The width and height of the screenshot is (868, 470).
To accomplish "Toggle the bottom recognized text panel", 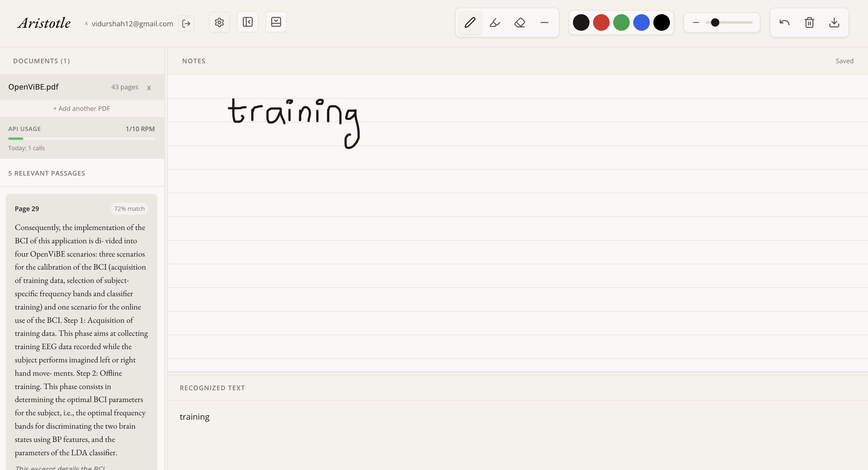I will [276, 22].
